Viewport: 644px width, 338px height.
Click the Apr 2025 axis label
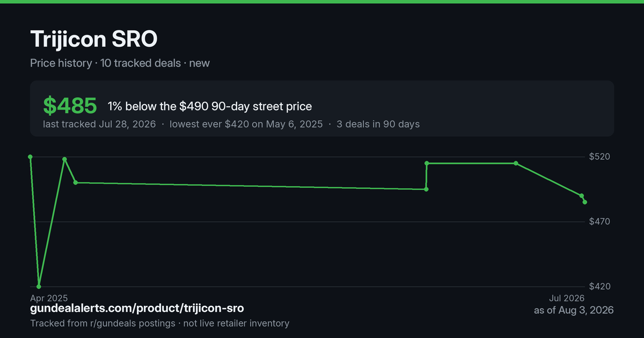tap(49, 298)
